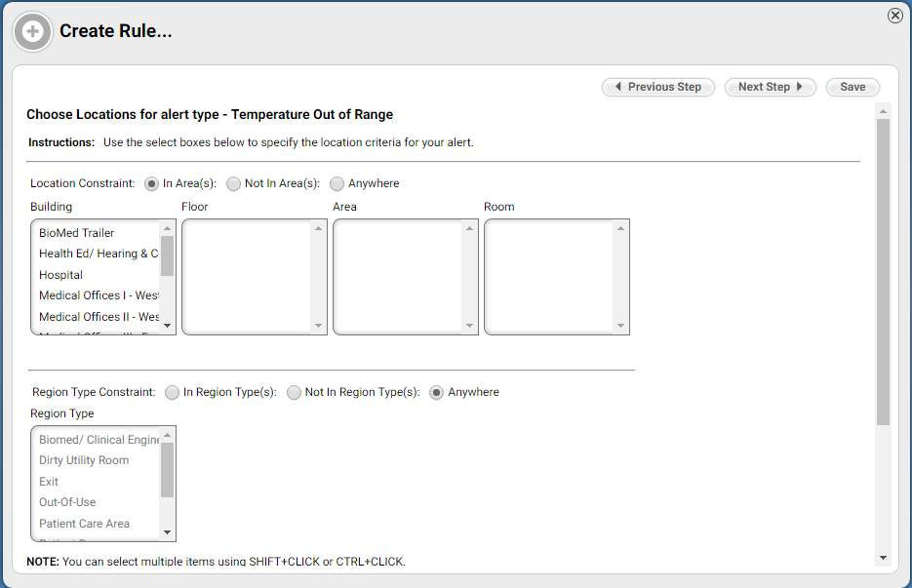Click the dialog's main scroll up arrow

point(883,110)
